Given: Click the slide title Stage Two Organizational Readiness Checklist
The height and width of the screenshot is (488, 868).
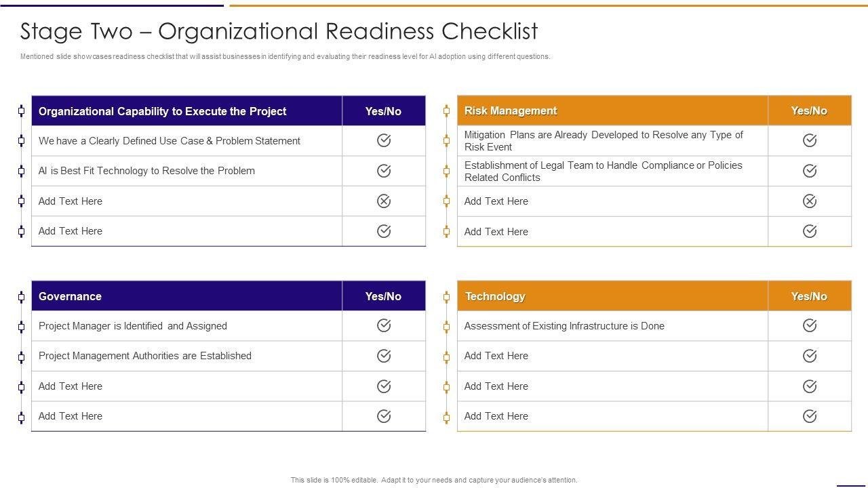Looking at the screenshot, I should coord(279,31).
